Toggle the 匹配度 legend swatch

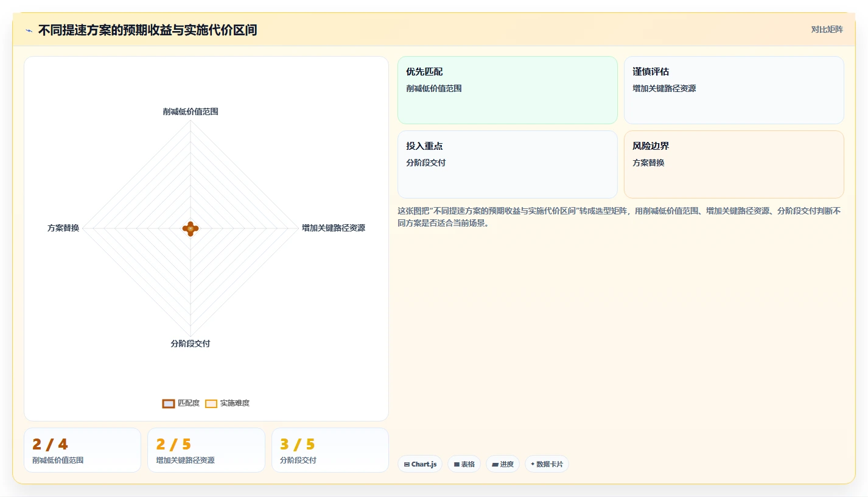(169, 403)
